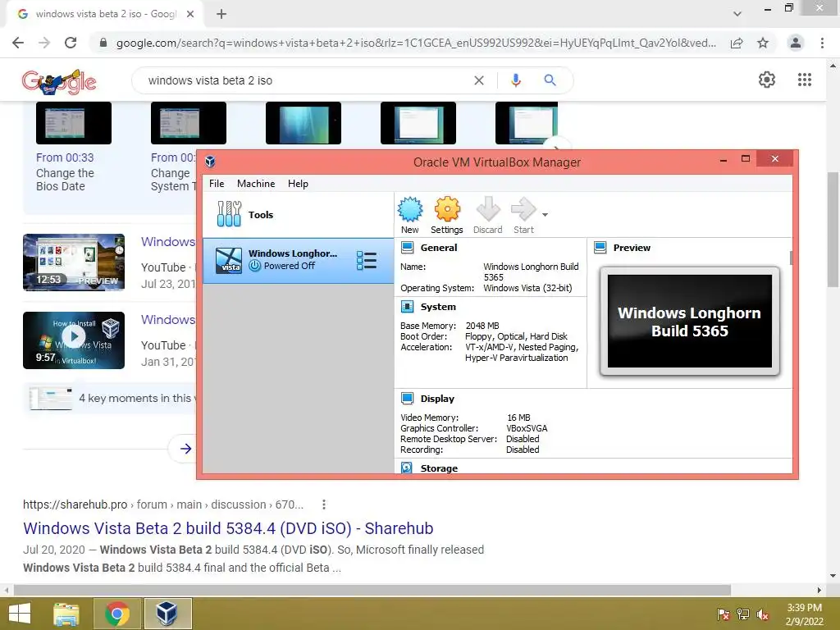Screen dimensions: 840x630
Task: Click the Storage section icon
Action: [x=407, y=468]
